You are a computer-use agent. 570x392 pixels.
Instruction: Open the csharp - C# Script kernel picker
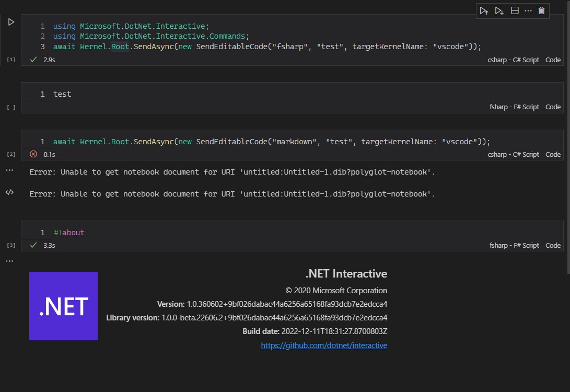pyautogui.click(x=514, y=60)
